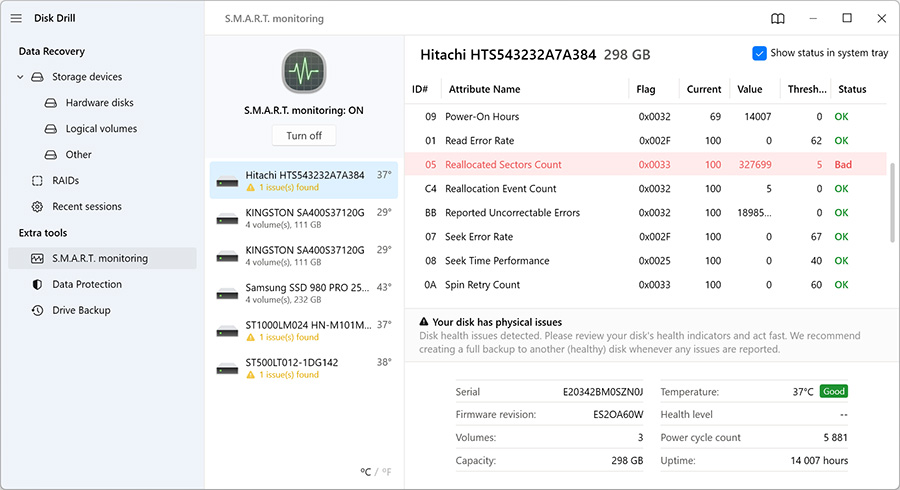Collapse the Storage devices tree

click(20, 77)
